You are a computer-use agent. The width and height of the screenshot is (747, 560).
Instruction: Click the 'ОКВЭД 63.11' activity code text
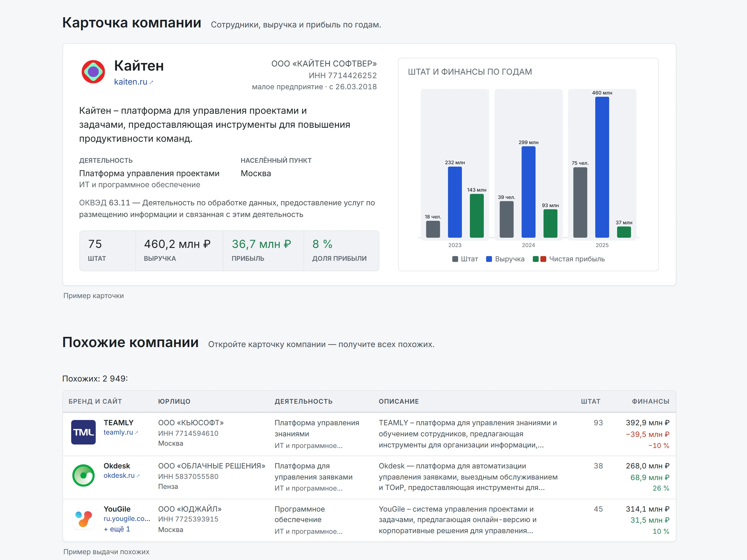click(x=105, y=203)
